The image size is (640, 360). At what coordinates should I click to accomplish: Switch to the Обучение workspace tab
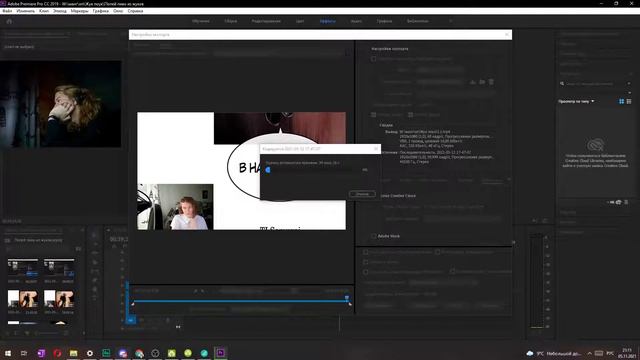coord(201,21)
